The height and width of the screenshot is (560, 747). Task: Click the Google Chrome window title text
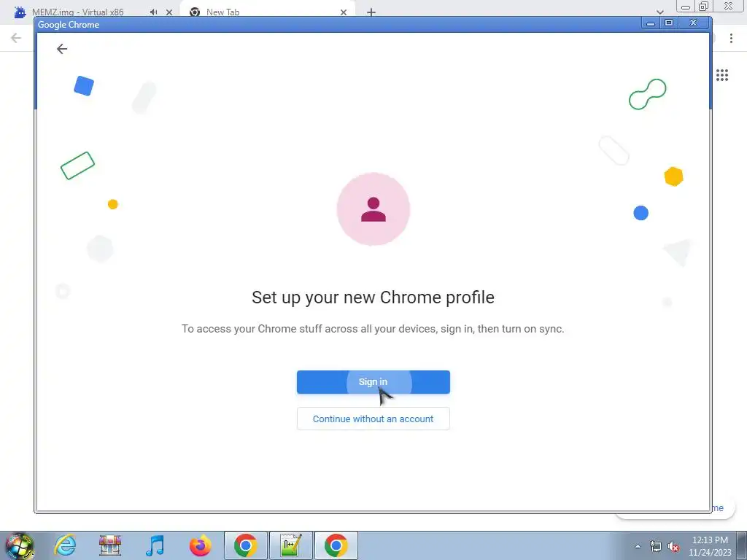coord(69,25)
